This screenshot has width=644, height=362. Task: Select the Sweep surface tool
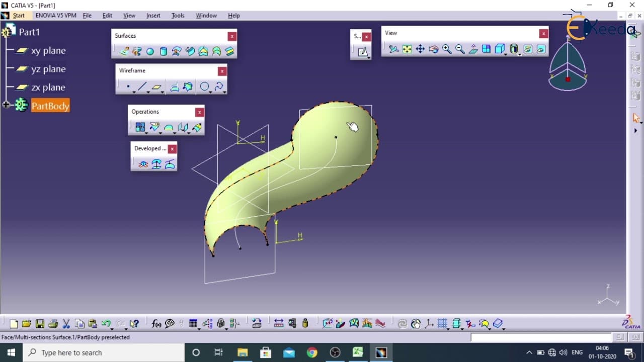(190, 51)
